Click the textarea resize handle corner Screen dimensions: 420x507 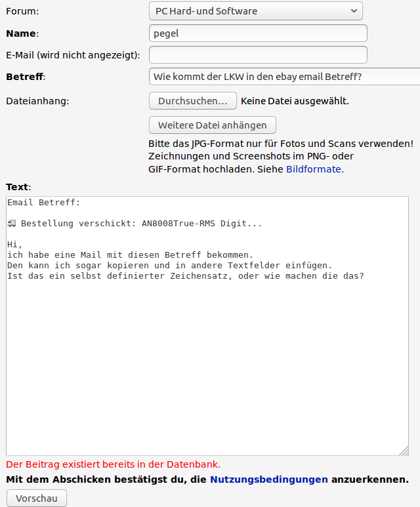click(404, 451)
